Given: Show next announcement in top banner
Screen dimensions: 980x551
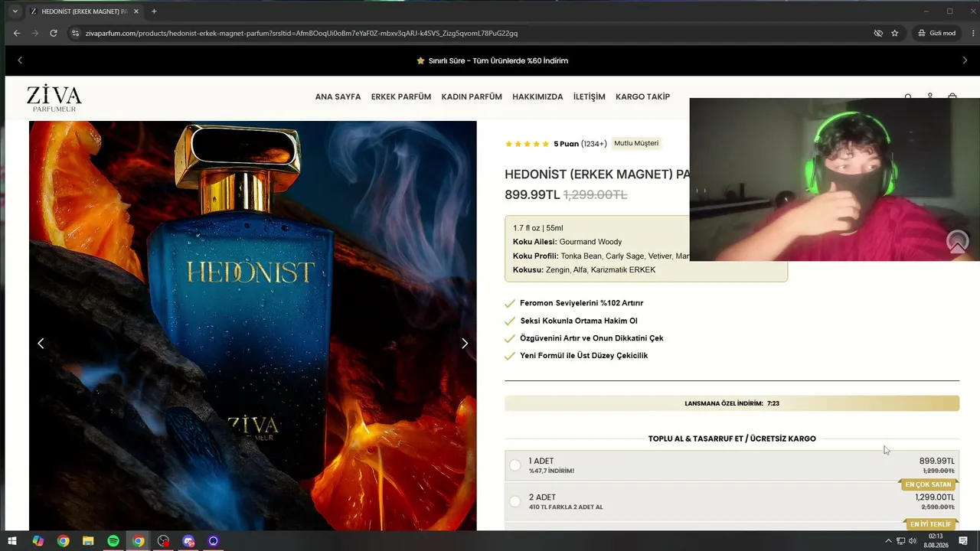Looking at the screenshot, I should coord(965,60).
